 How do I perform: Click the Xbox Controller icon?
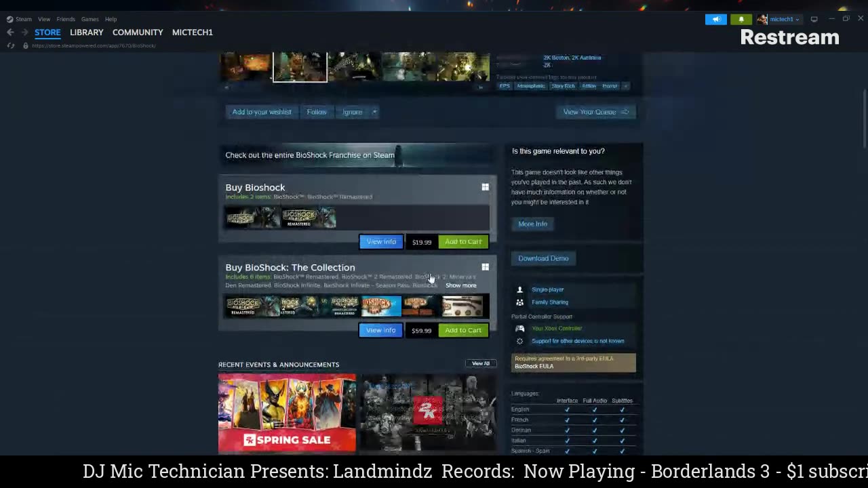coord(520,329)
